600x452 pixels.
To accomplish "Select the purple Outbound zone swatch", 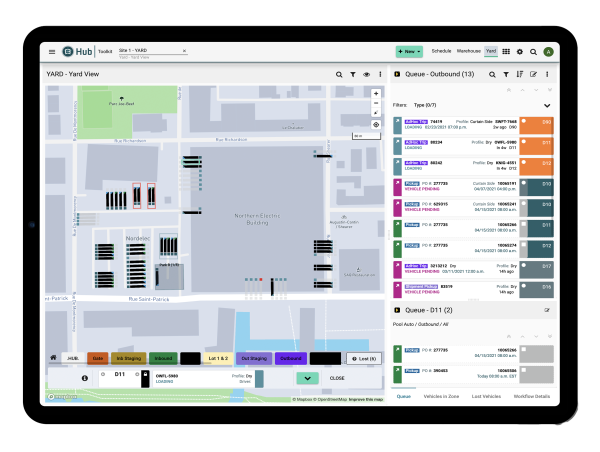I will [x=291, y=359].
